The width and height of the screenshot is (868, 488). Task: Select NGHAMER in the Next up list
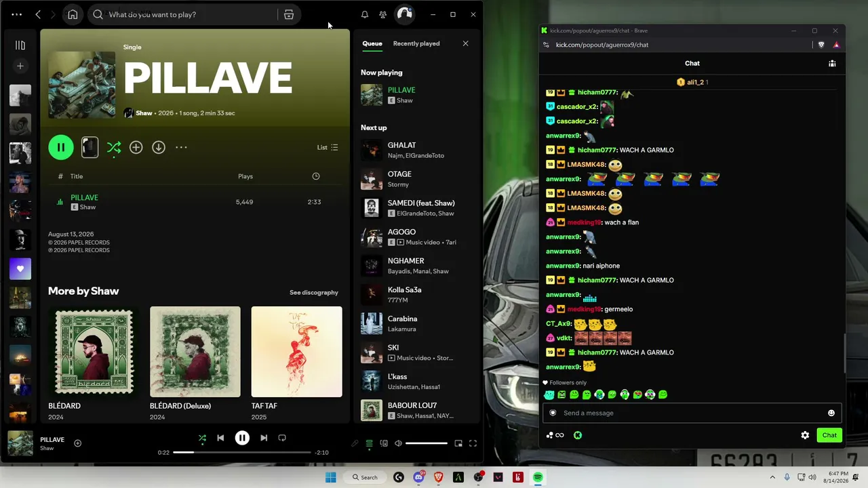coord(417,266)
